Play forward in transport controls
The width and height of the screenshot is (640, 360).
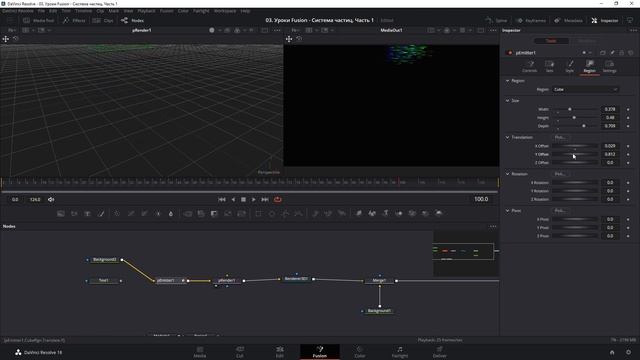254,200
